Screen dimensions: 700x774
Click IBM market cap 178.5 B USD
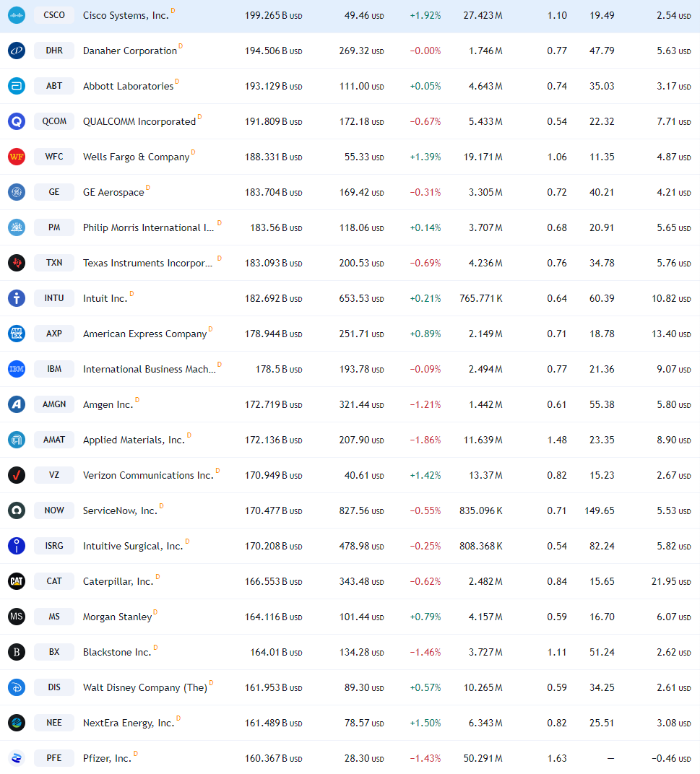click(279, 369)
